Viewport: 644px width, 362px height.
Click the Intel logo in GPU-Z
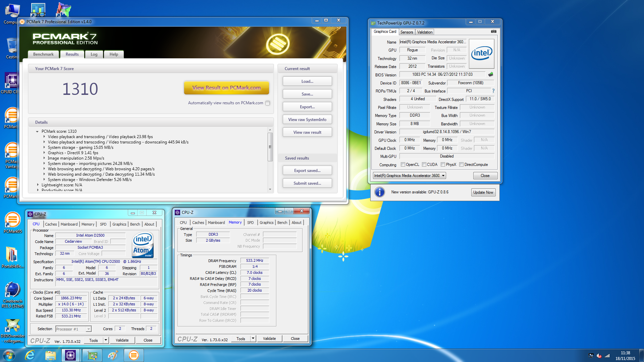[482, 53]
